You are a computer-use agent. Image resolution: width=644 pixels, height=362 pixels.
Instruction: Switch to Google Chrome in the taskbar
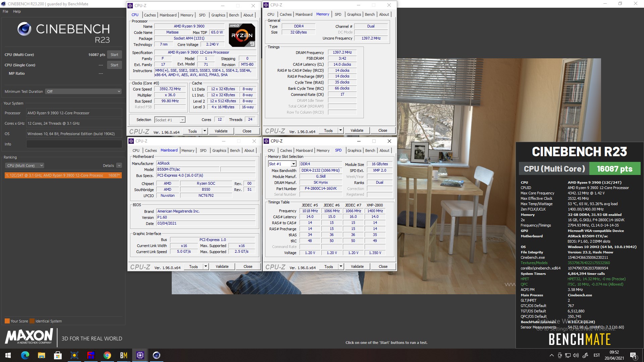(107, 355)
